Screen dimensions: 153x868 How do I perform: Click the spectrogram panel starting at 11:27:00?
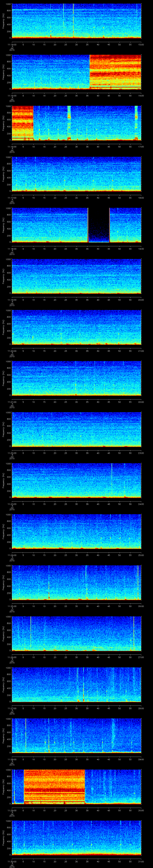point(76,685)
